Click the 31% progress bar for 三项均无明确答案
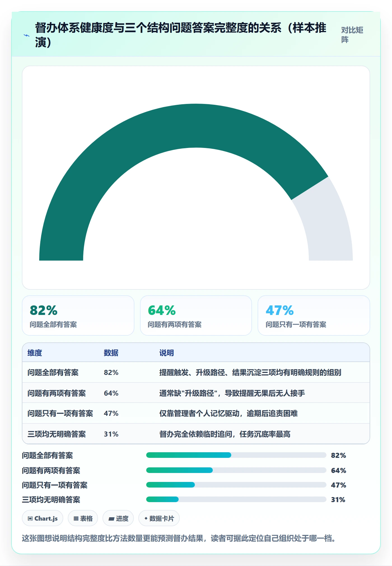The image size is (392, 566). (x=236, y=499)
